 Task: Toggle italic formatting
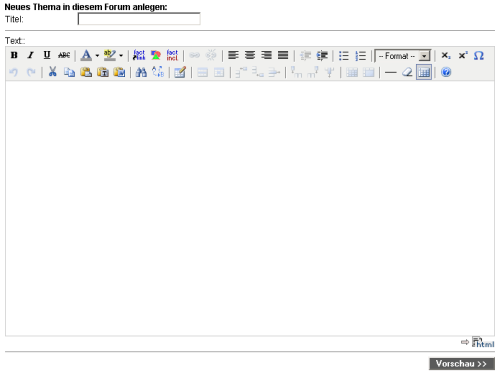[x=31, y=55]
